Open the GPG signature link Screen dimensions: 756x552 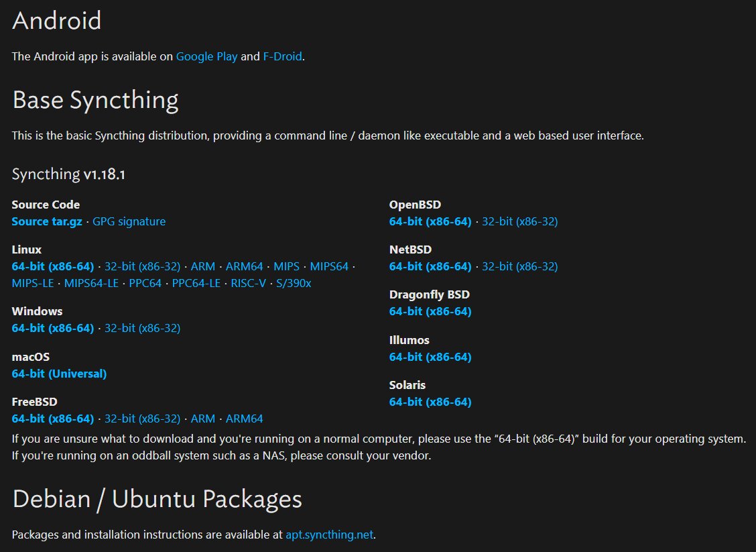coord(129,221)
